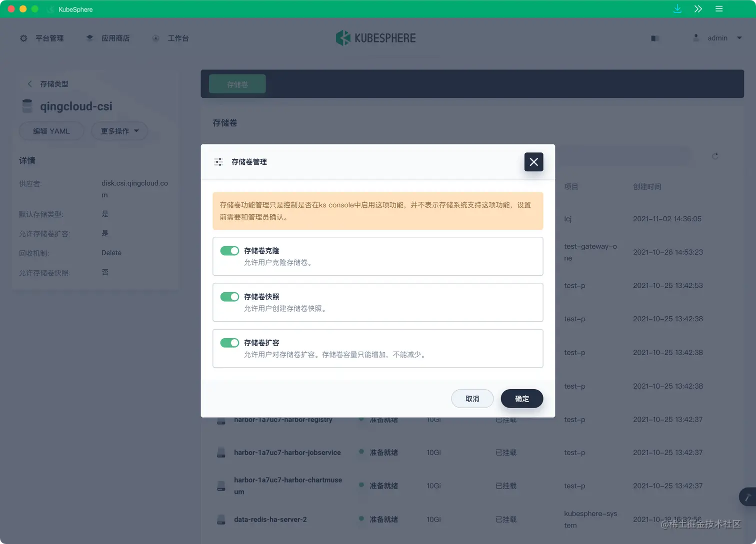Open the 工作台 menu
This screenshot has width=756, height=544.
pyautogui.click(x=178, y=38)
